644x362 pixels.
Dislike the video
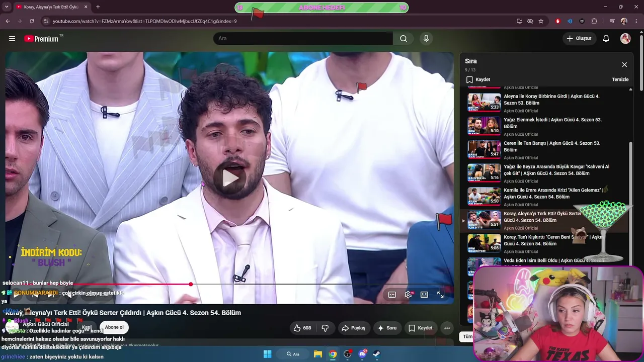[x=325, y=328]
